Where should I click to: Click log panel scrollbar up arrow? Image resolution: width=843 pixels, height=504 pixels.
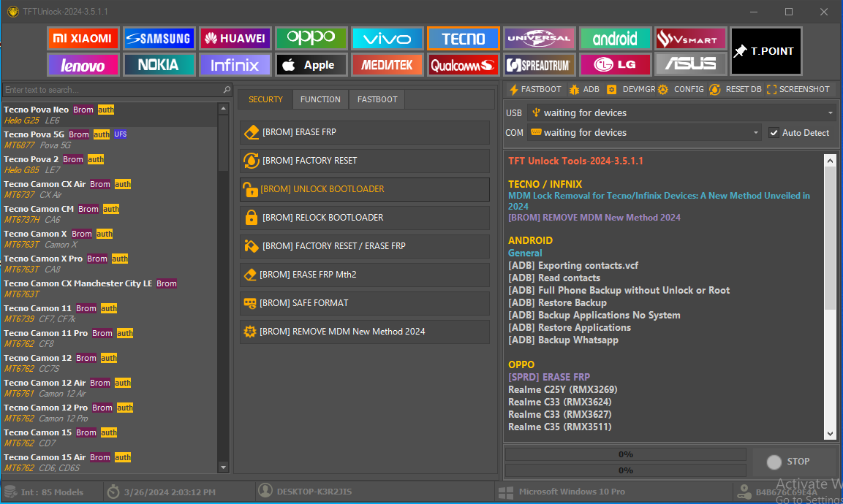tap(830, 161)
